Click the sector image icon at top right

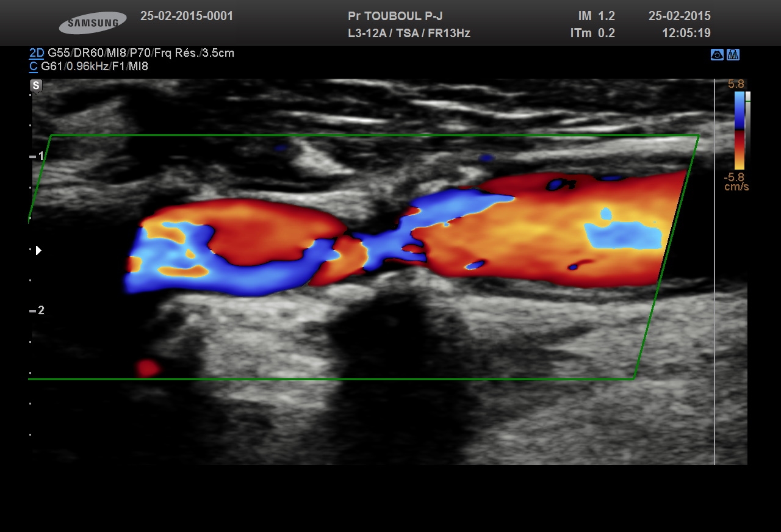[x=718, y=55]
